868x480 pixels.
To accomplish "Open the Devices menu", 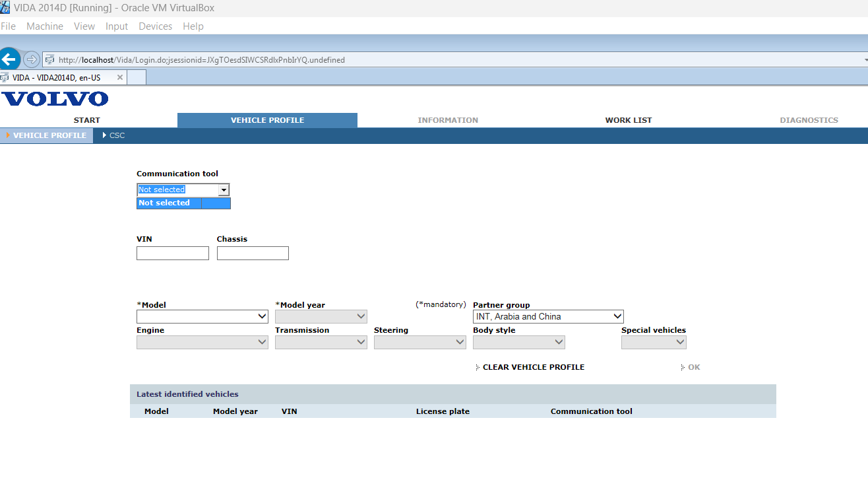I will point(155,26).
